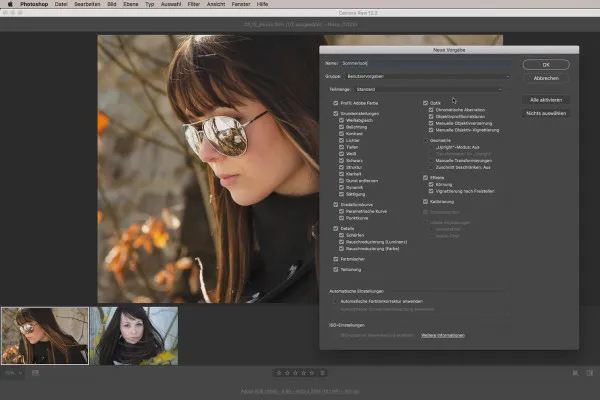Toggle the Kalibrierung checkbox
Image resolution: width=600 pixels, height=400 pixels.
426,200
